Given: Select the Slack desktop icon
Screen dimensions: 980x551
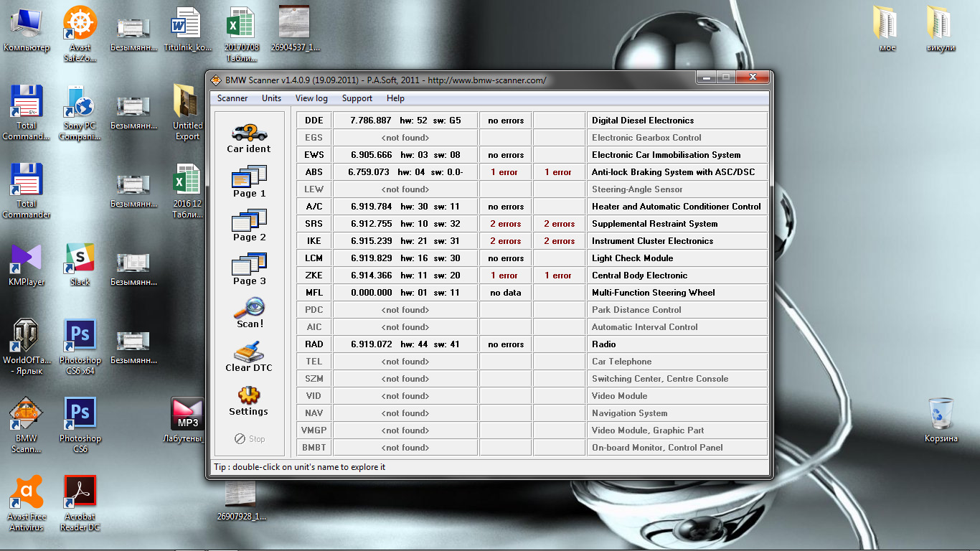Looking at the screenshot, I should 80,265.
